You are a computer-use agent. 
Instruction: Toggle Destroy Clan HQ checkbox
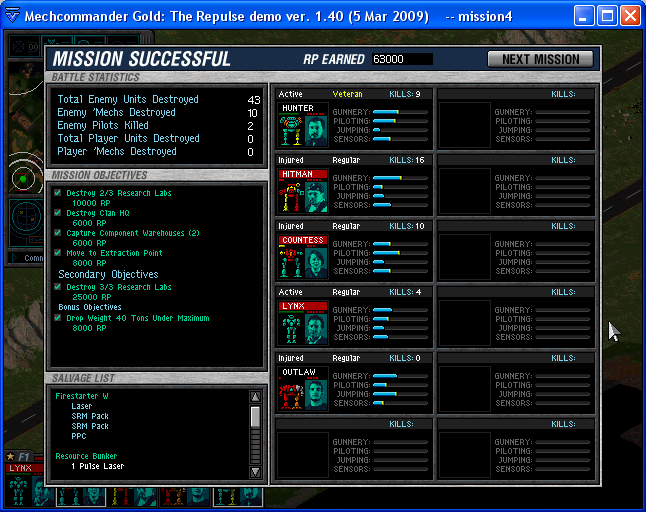(58, 213)
